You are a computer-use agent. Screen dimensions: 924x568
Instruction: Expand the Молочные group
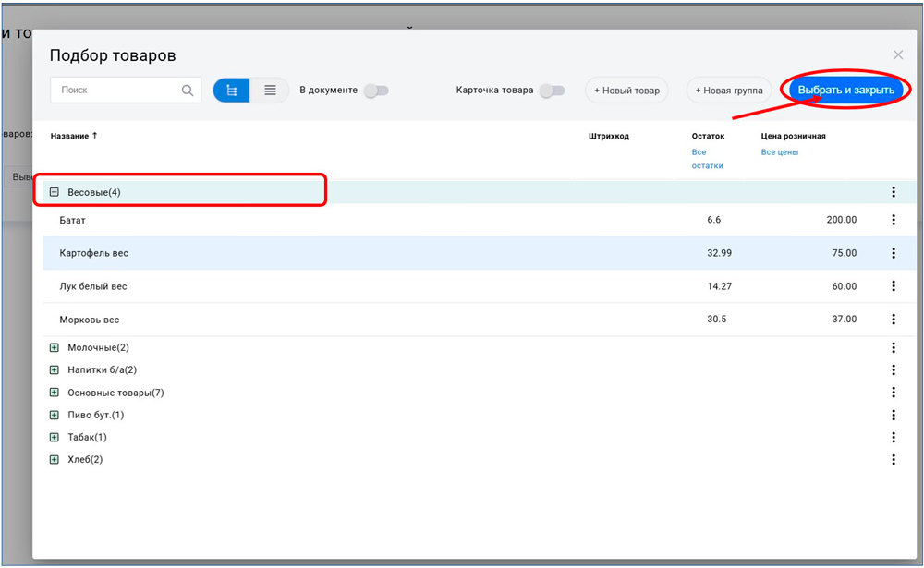pyautogui.click(x=55, y=348)
